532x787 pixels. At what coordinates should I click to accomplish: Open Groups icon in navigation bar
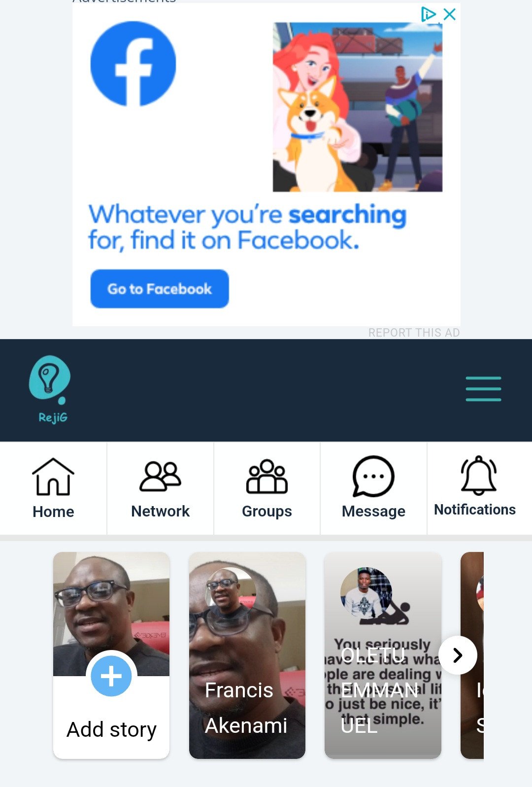pos(266,477)
